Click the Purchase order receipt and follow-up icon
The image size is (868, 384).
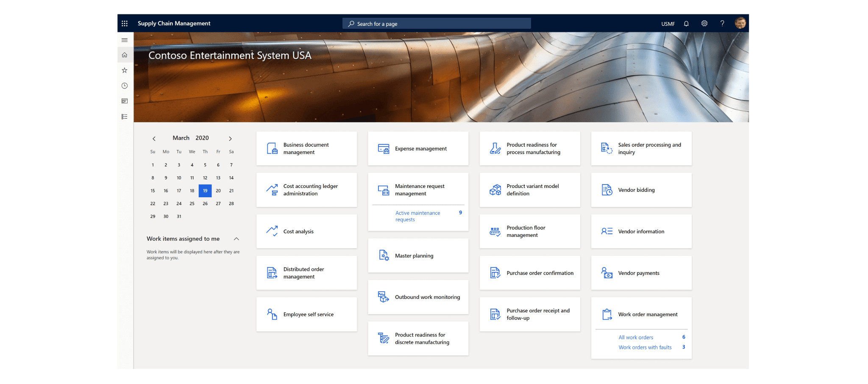[x=495, y=314]
